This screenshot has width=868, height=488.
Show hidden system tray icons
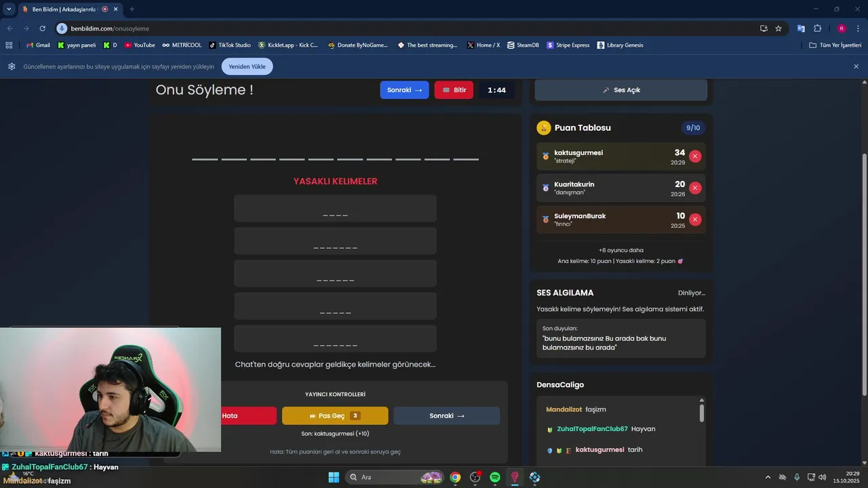pos(768,477)
